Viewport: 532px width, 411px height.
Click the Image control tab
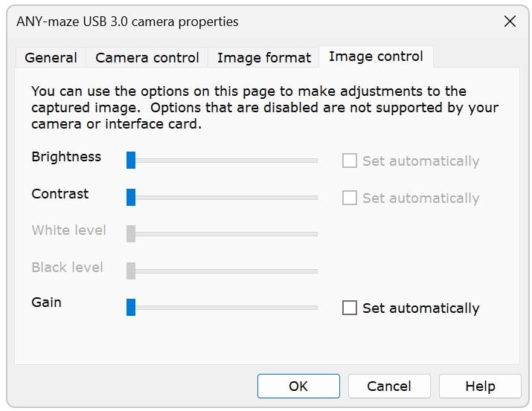point(376,56)
